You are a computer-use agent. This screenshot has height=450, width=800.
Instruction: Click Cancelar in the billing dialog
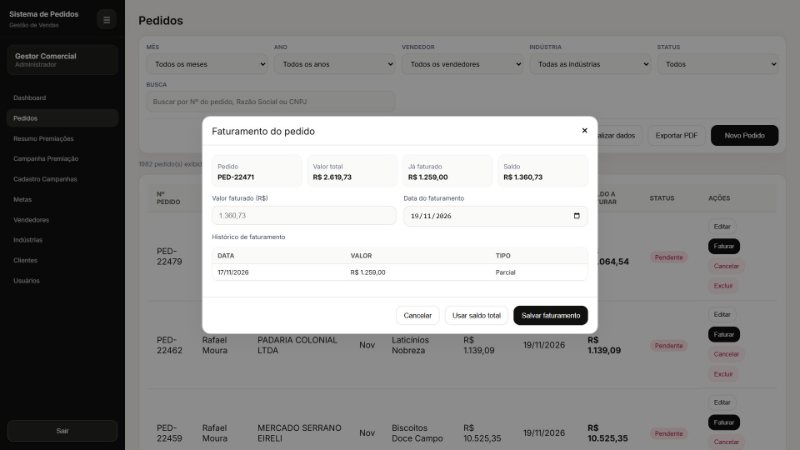(x=417, y=315)
